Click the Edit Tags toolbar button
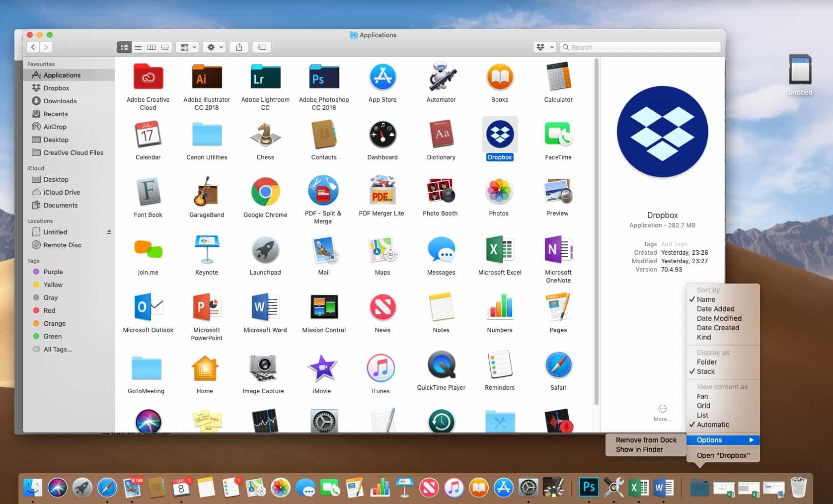This screenshot has height=504, width=833. click(x=262, y=47)
